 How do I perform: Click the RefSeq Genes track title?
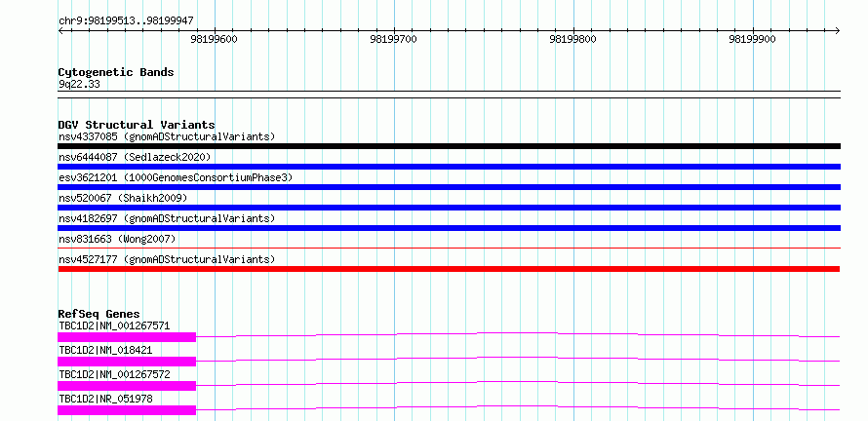(x=99, y=314)
